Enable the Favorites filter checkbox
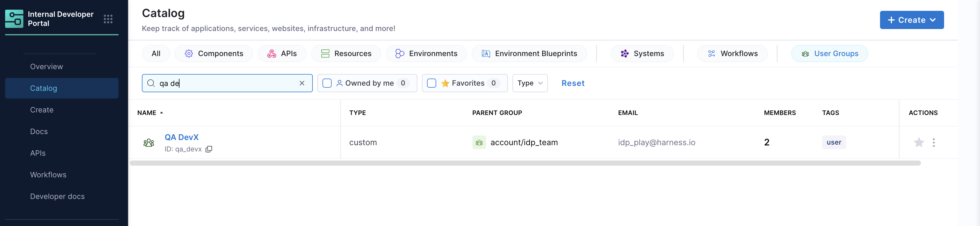Screen dimensions: 980x226 pyautogui.click(x=431, y=83)
